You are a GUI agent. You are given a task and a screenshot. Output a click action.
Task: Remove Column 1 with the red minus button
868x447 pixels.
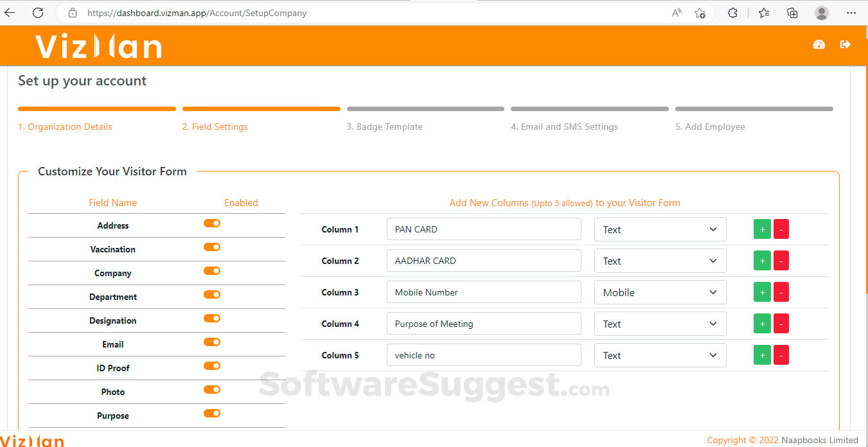pyautogui.click(x=781, y=229)
